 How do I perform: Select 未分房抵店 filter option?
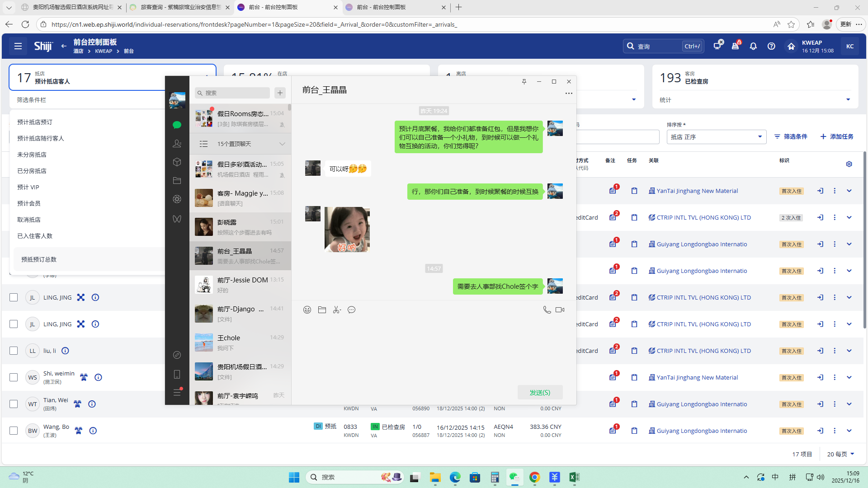tap(32, 155)
